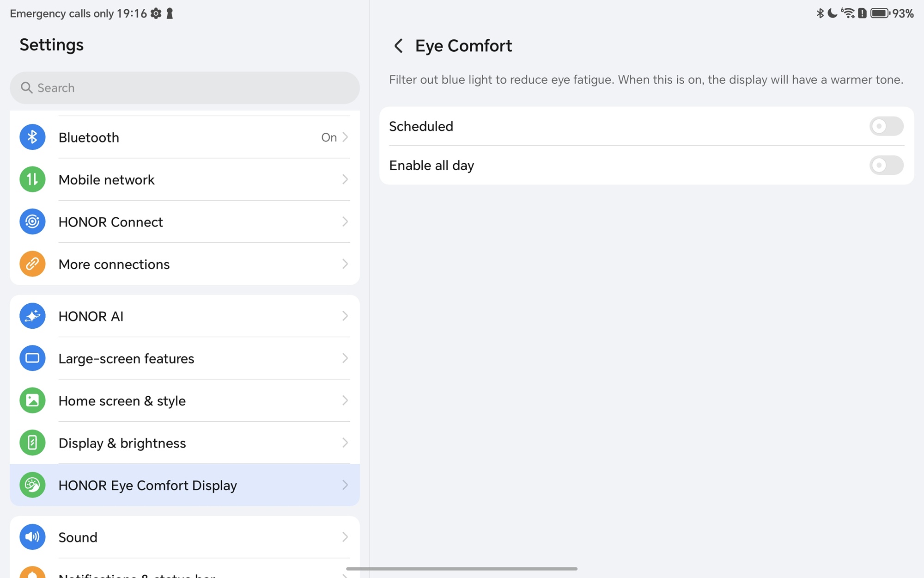This screenshot has height=578, width=924.
Task: Open the HONOR AI settings entry
Action: (x=91, y=316)
